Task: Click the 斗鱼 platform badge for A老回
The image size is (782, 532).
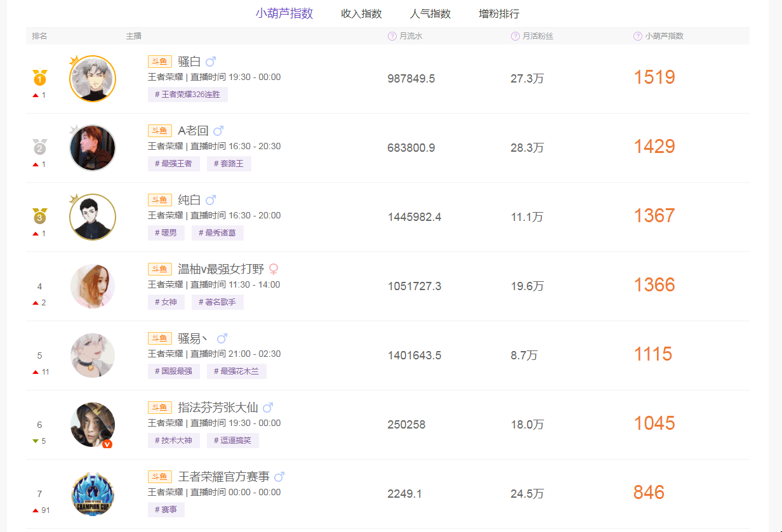Action: pyautogui.click(x=160, y=131)
